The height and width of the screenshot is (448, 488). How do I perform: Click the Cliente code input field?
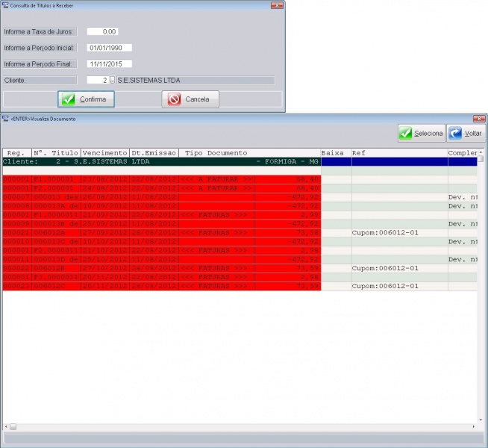[x=97, y=80]
